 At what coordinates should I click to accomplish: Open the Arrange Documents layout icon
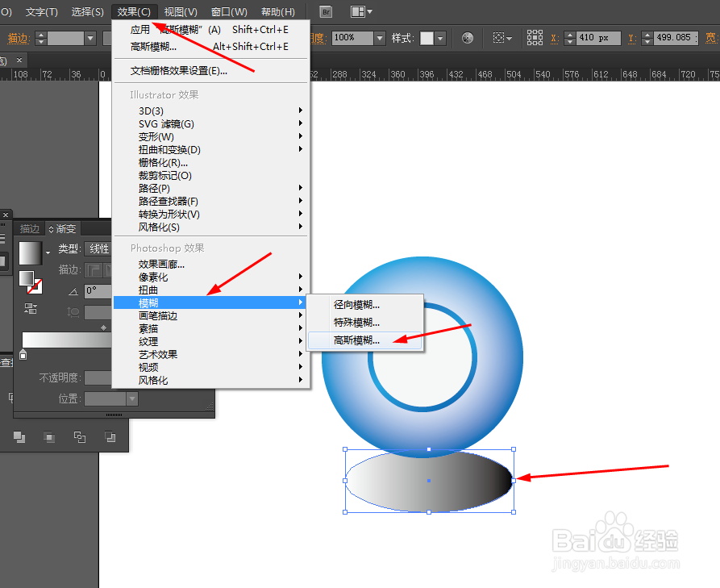tap(361, 11)
